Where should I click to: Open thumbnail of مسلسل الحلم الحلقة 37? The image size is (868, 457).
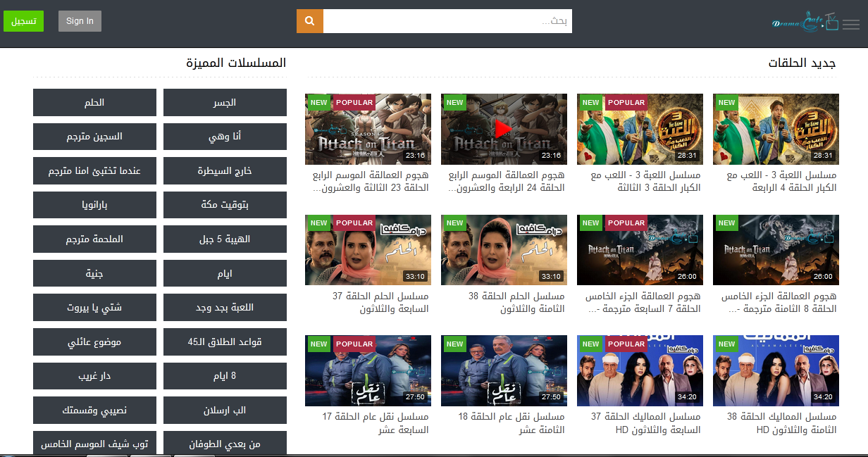[x=368, y=250]
